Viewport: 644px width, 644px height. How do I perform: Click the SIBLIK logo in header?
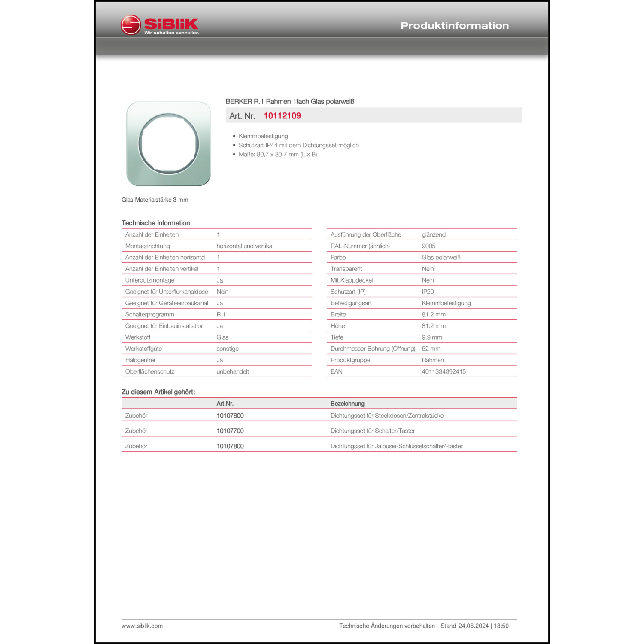point(160,25)
